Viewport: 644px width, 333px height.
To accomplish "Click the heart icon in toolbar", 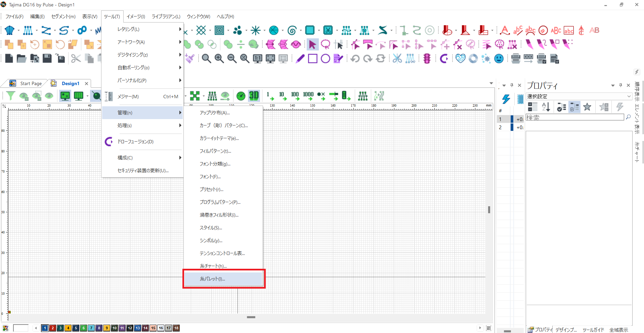I will 461,59.
